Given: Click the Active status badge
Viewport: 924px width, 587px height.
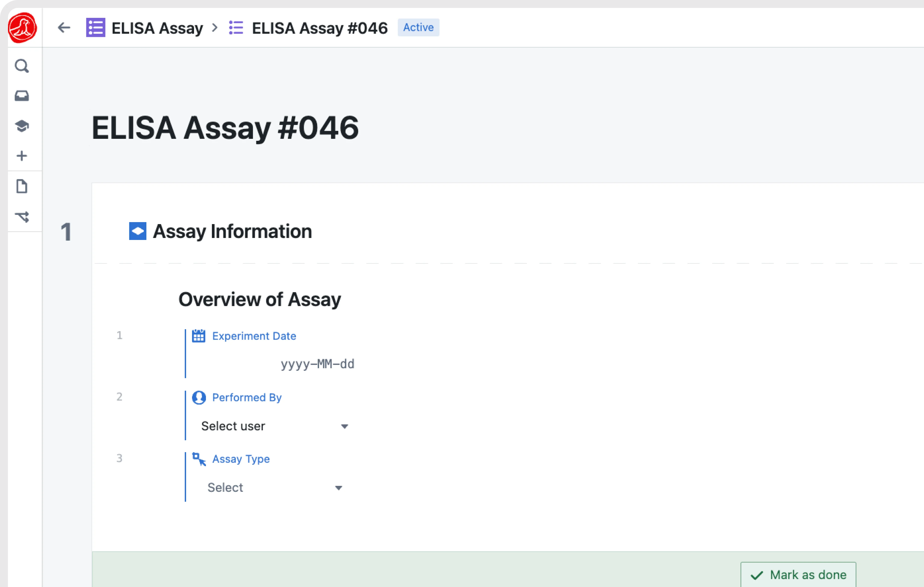Looking at the screenshot, I should 418,28.
